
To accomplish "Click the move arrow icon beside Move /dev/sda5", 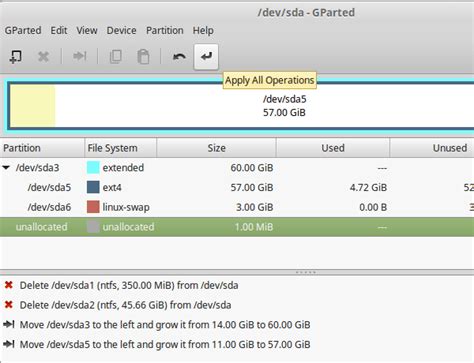I will click(9, 344).
